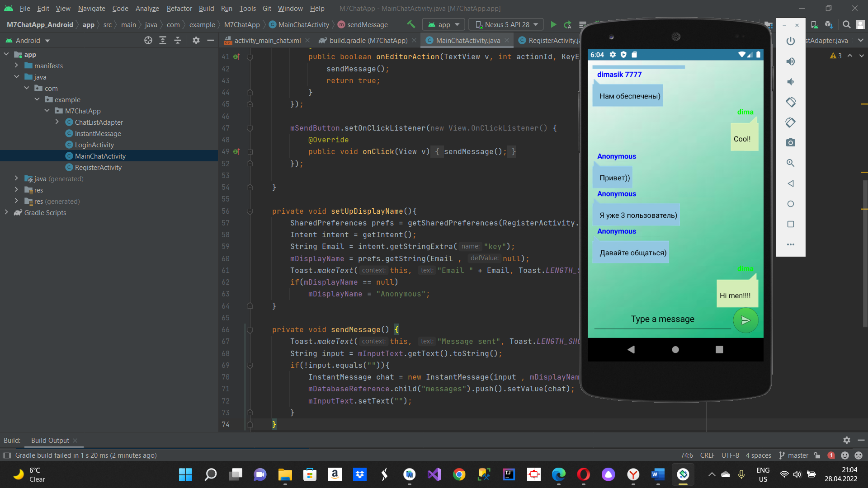Expand all in the Project panel
The height and width of the screenshot is (488, 868).
(163, 41)
